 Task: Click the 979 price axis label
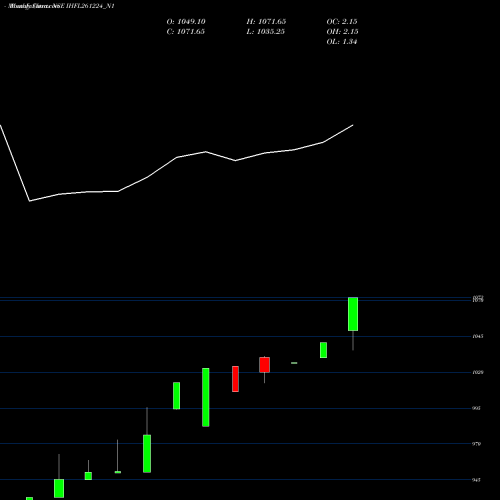coord(477,444)
